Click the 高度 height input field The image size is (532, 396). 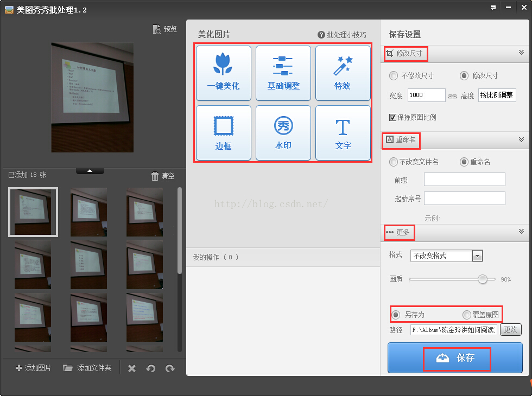coord(497,95)
